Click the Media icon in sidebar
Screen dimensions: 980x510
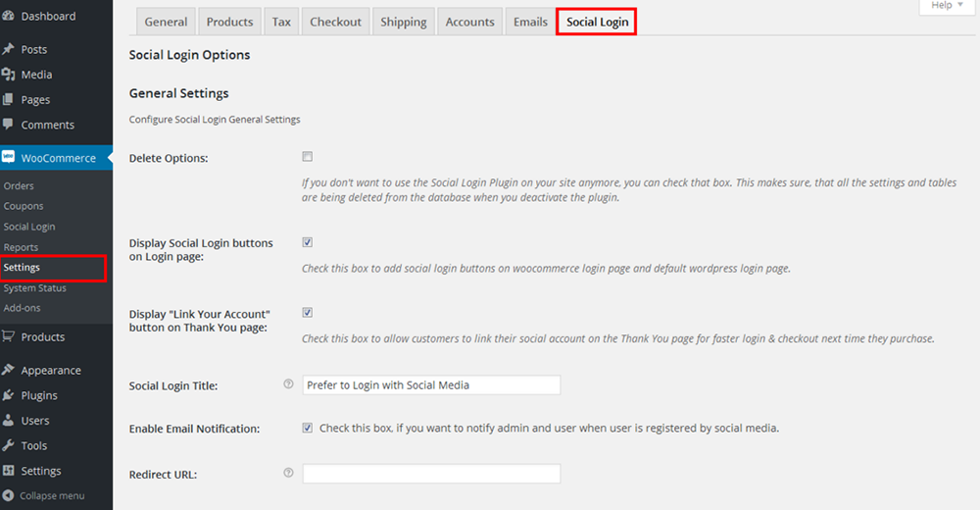point(9,75)
